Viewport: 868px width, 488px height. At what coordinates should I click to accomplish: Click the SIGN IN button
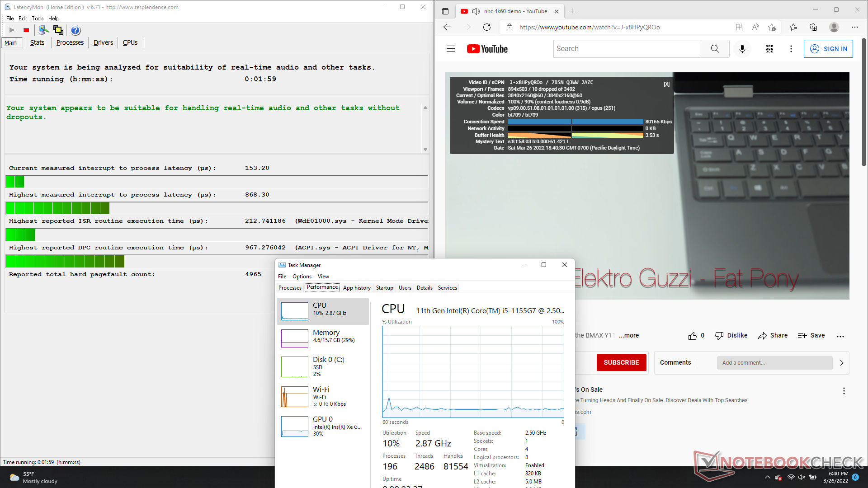click(x=828, y=49)
